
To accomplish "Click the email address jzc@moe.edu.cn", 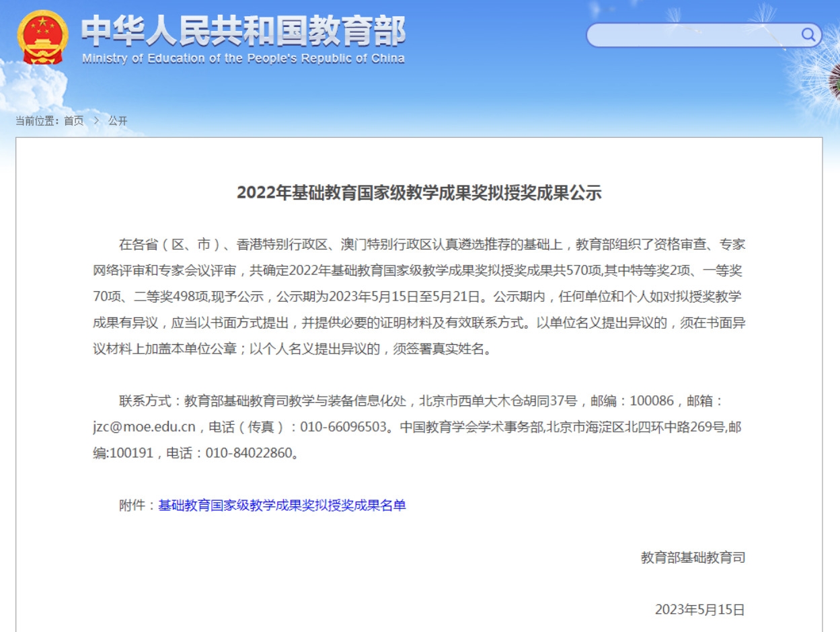I will (x=144, y=427).
